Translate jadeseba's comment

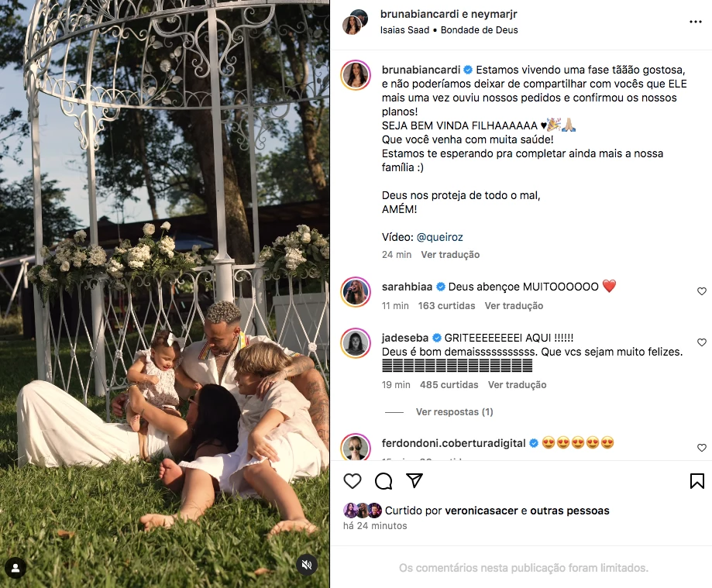point(517,385)
